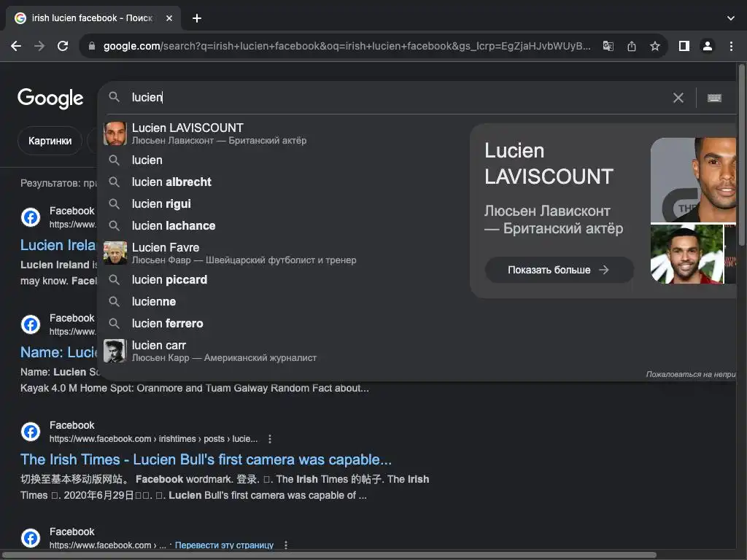Choose the 'lucien rigui' suggestion
The image size is (747, 560).
[x=282, y=204]
